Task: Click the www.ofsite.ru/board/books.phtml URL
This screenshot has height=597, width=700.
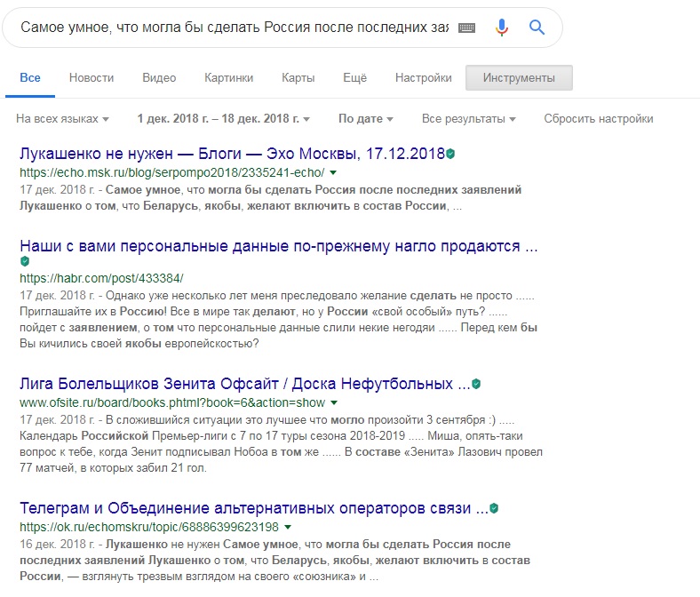Action: [172, 402]
